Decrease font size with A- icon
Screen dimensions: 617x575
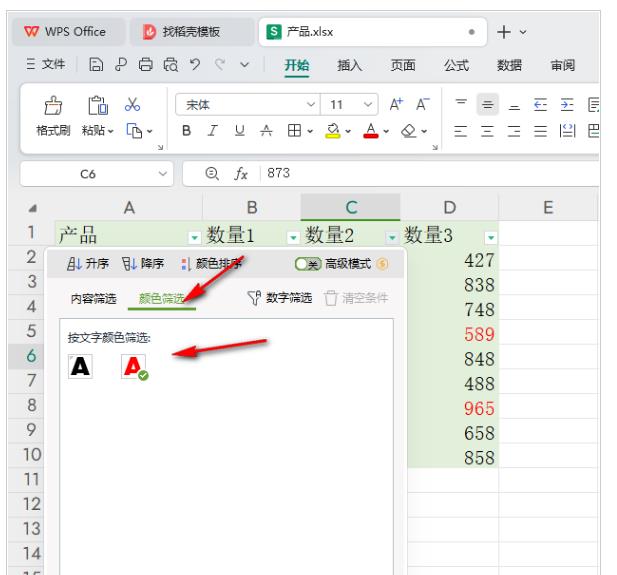(423, 104)
